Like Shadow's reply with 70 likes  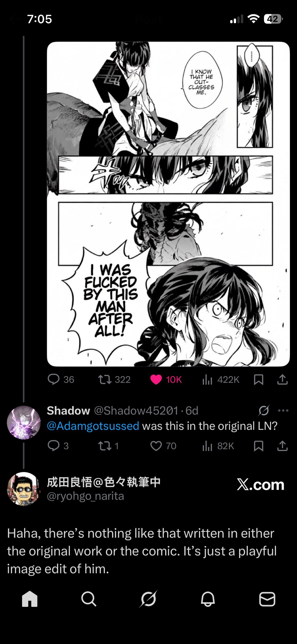(x=163, y=446)
